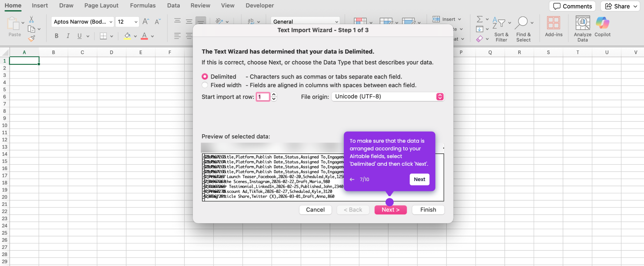This screenshot has width=644, height=266.
Task: Open the Formulas tab
Action: tap(143, 5)
